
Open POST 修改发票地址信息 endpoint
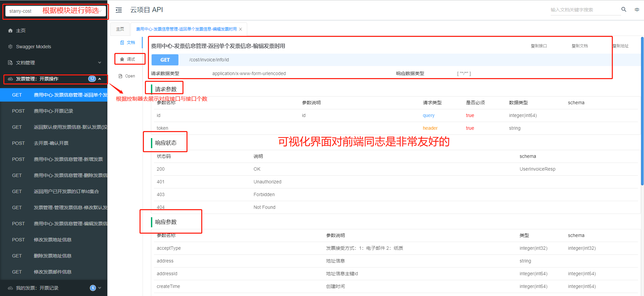coord(54,240)
